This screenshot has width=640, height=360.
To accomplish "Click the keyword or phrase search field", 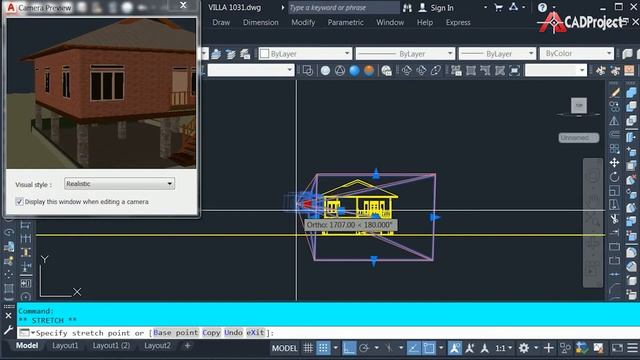I will tap(344, 7).
